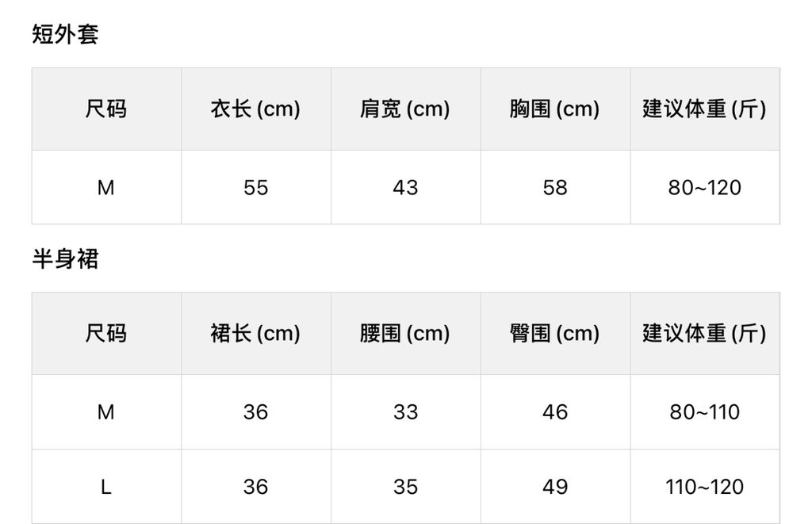Click hip value 46 in skirt table
This screenshot has width=812, height=524.
pyautogui.click(x=554, y=412)
